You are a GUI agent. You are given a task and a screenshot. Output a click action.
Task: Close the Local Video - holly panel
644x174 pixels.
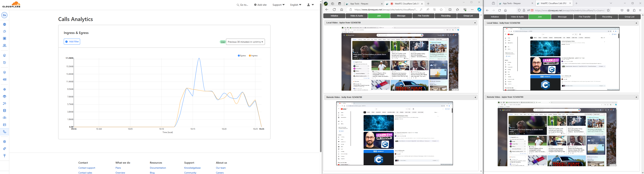pyautogui.click(x=636, y=23)
